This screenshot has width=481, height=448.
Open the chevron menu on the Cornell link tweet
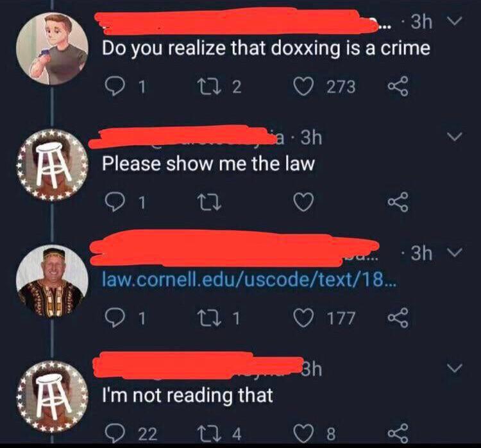[x=454, y=252]
